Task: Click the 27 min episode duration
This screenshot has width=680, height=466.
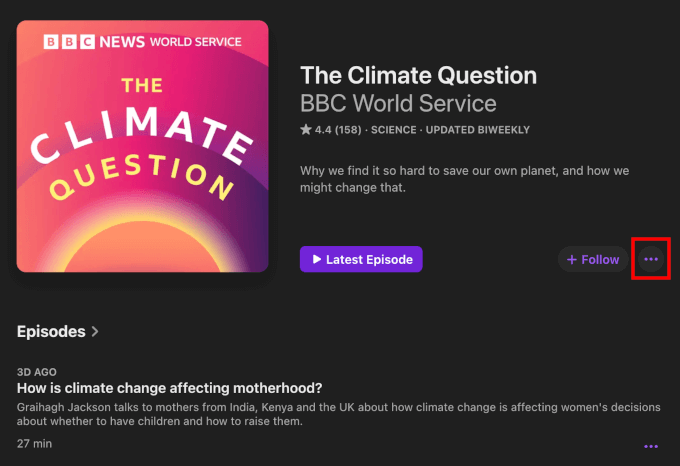Action: [x=32, y=441]
